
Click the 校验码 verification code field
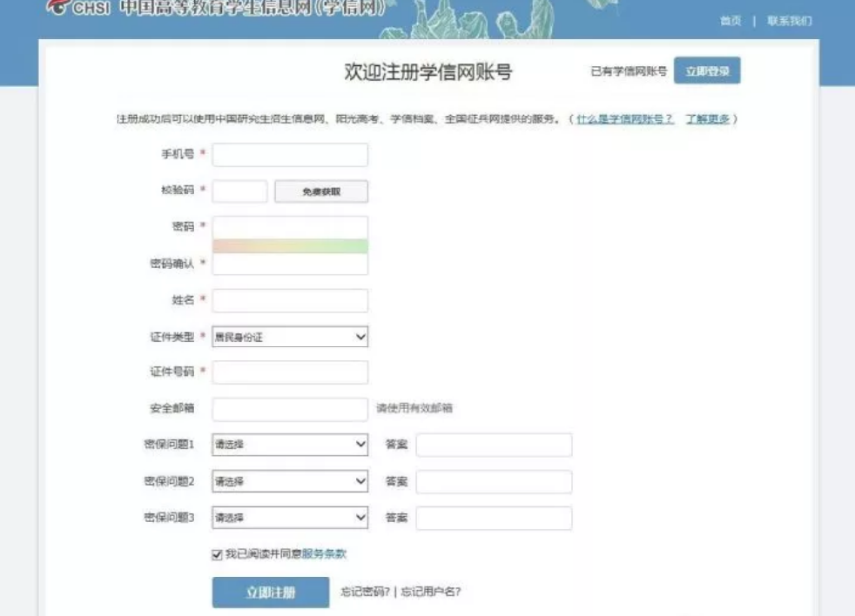240,192
